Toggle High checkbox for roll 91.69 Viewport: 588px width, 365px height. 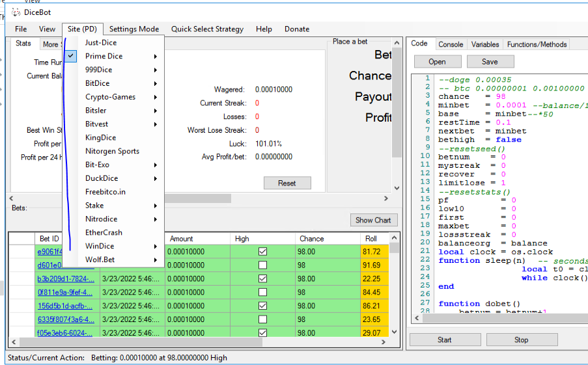[262, 265]
